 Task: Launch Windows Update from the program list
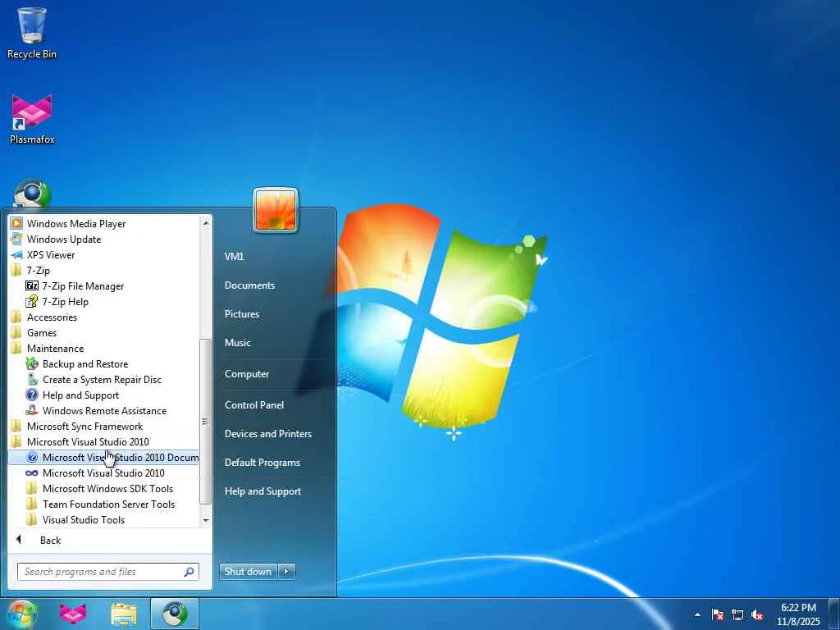(64, 239)
